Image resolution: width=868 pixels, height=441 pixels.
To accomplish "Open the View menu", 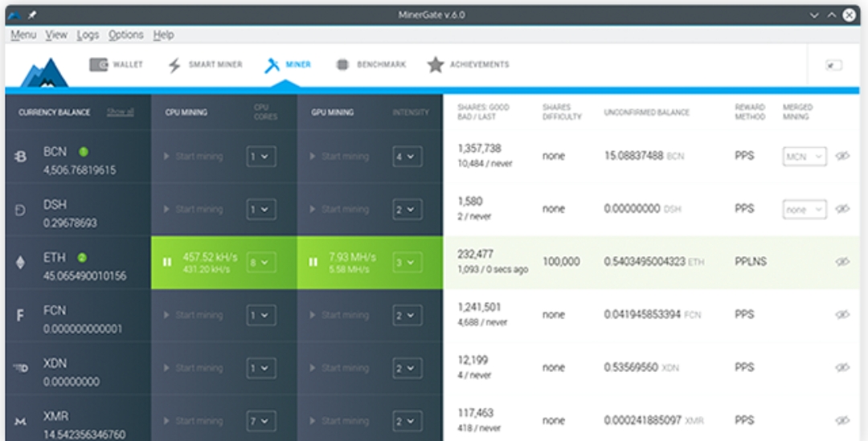I will 56,35.
